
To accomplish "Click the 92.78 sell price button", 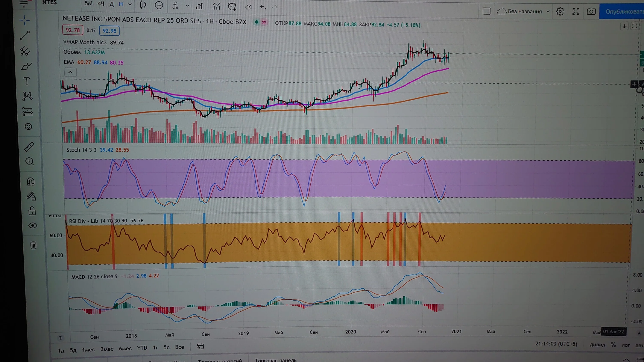I will pos(73,30).
